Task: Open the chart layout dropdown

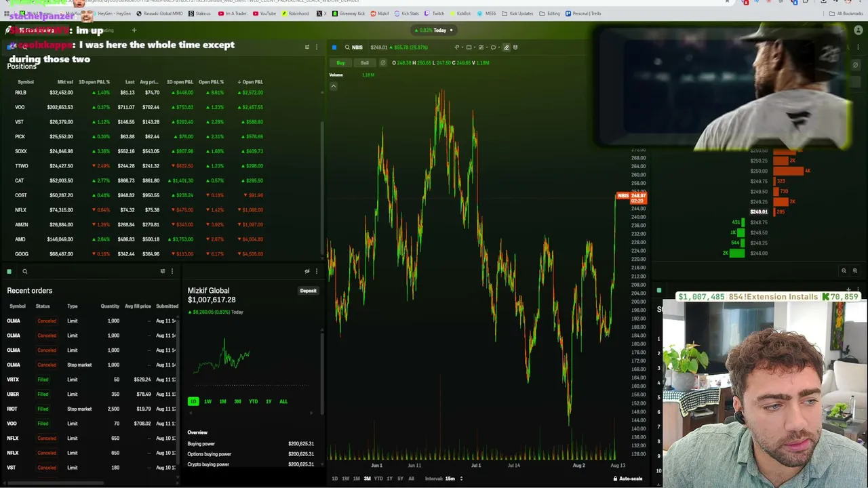Action: coord(470,47)
